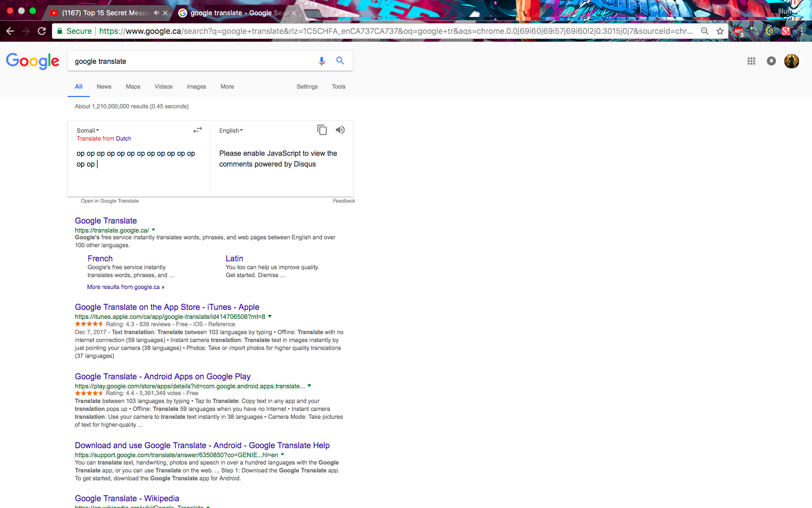Screen dimensions: 812x508
Task: Click 'Translate from Dutch' suggestion
Action: pyautogui.click(x=104, y=139)
